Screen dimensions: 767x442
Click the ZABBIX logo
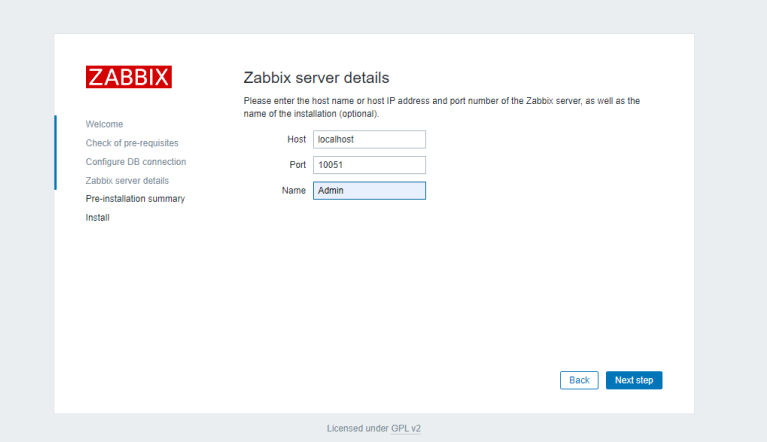129,77
